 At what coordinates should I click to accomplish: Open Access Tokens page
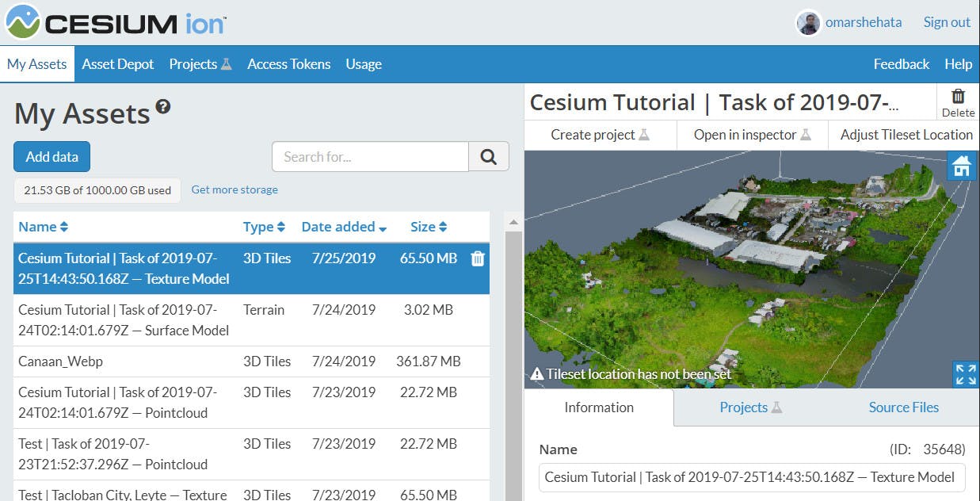(289, 64)
